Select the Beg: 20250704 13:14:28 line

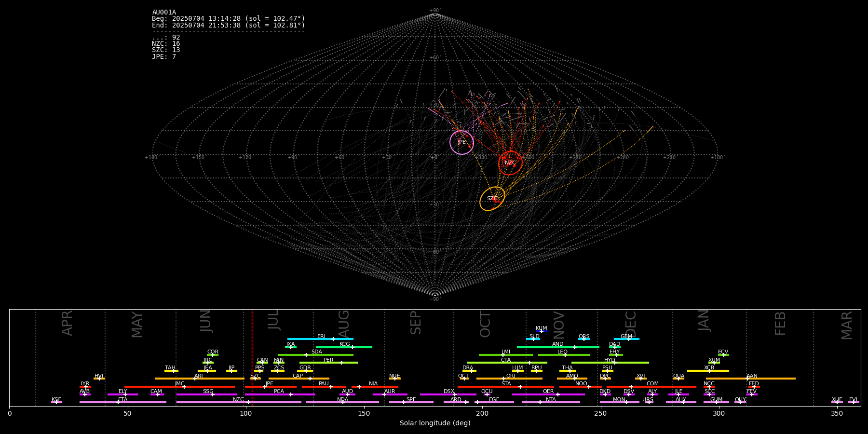point(229,19)
